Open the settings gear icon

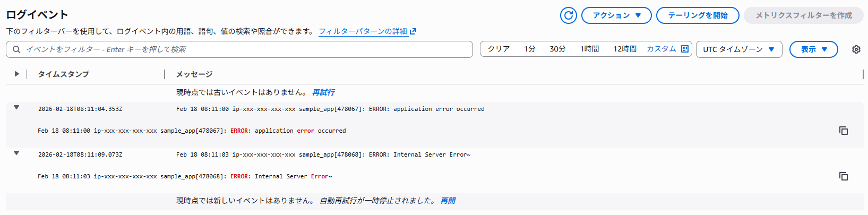[856, 49]
